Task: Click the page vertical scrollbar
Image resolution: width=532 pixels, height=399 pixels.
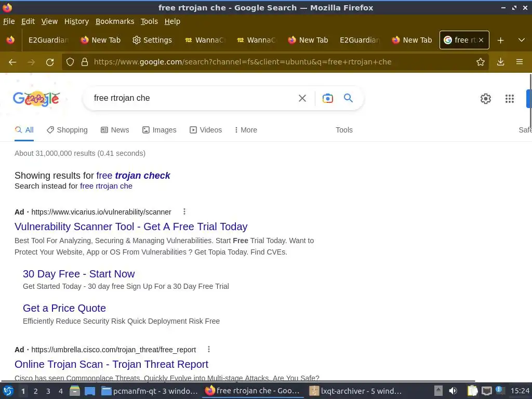Action: pos(530,101)
